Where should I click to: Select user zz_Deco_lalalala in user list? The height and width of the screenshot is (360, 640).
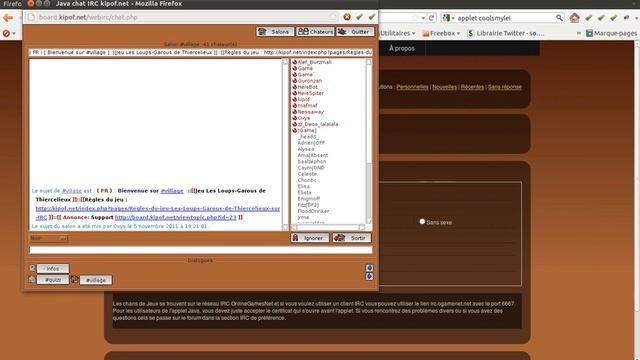[x=318, y=124]
